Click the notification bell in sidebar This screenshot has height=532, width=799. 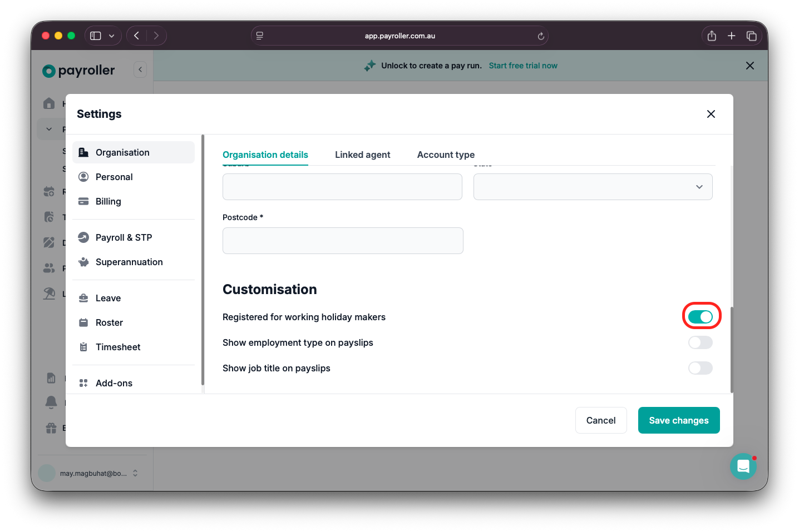click(51, 402)
